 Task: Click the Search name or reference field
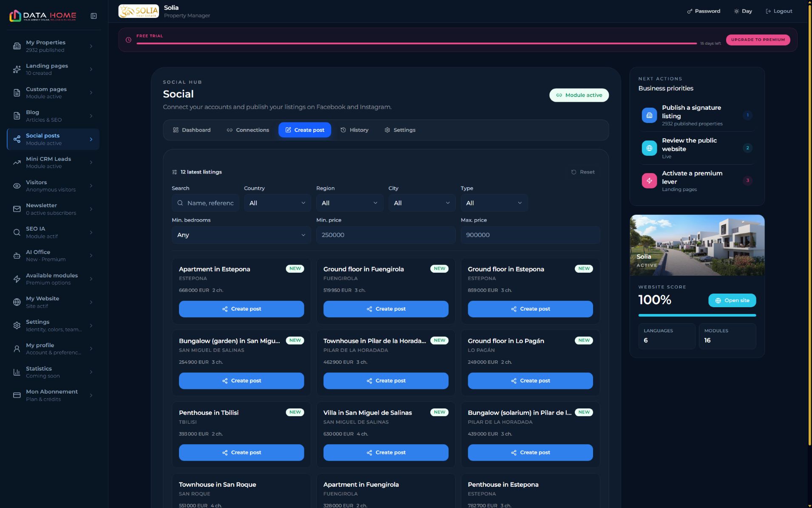pos(205,203)
